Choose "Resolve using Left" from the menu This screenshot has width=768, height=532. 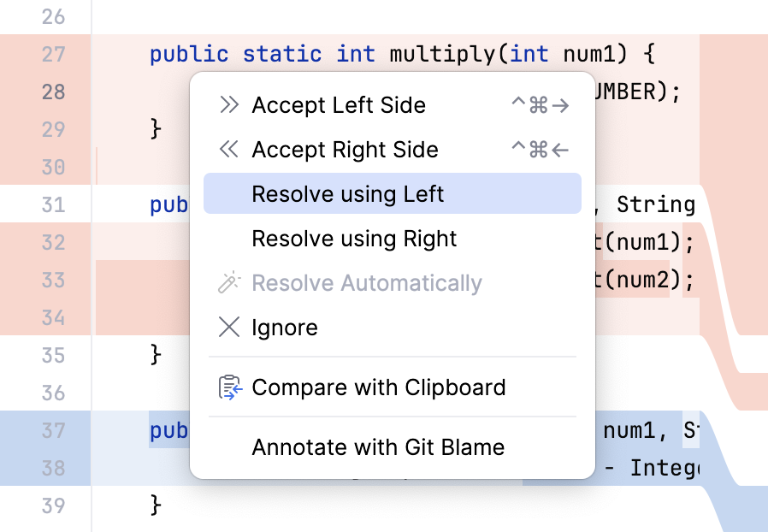347,194
